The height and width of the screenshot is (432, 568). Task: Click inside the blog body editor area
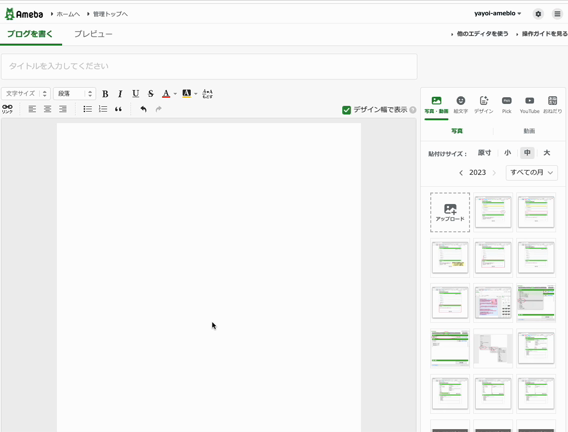[x=209, y=277]
